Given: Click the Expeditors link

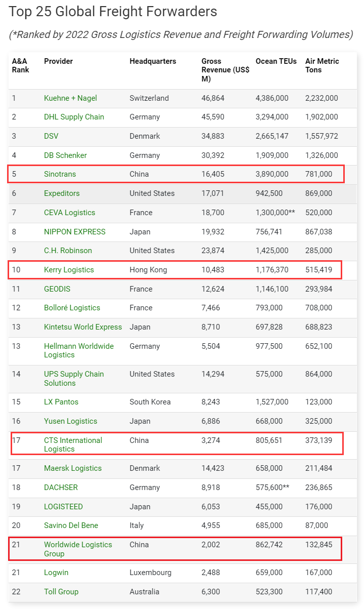Looking at the screenshot, I should pyautogui.click(x=62, y=193).
